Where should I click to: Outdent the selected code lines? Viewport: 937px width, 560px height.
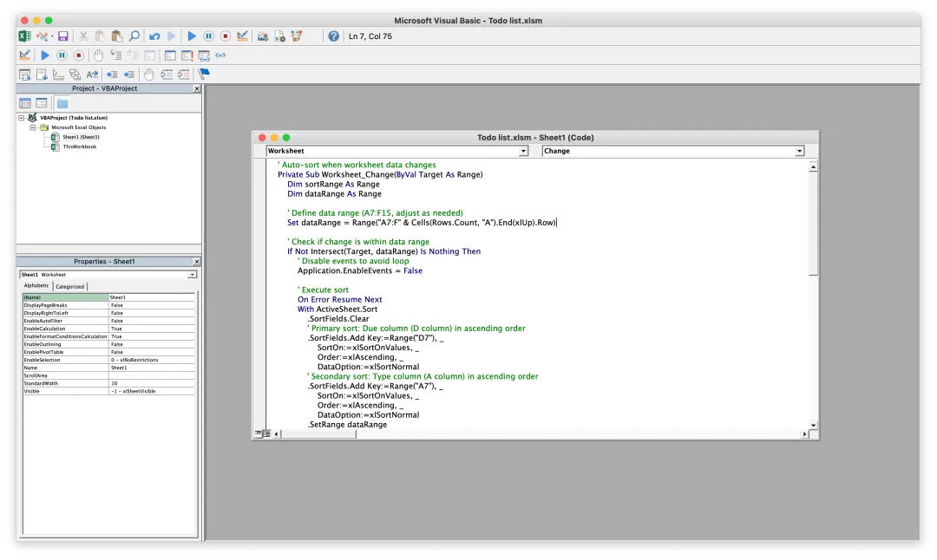tap(129, 74)
